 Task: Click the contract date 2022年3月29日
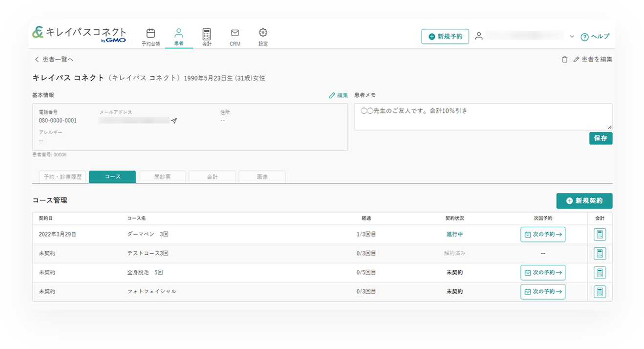pyautogui.click(x=57, y=235)
